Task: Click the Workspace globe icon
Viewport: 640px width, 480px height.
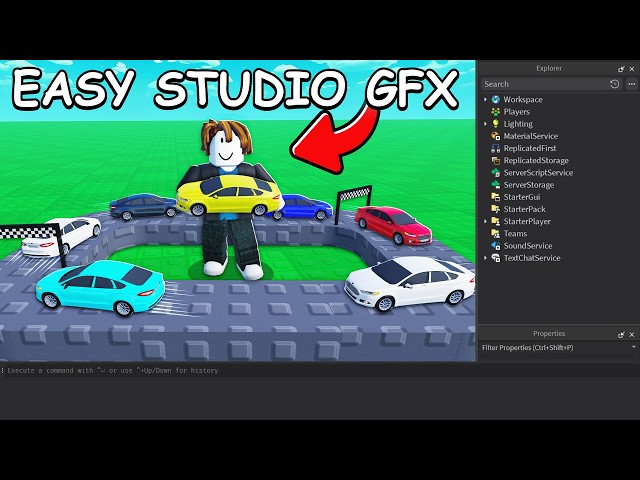Action: [x=496, y=100]
